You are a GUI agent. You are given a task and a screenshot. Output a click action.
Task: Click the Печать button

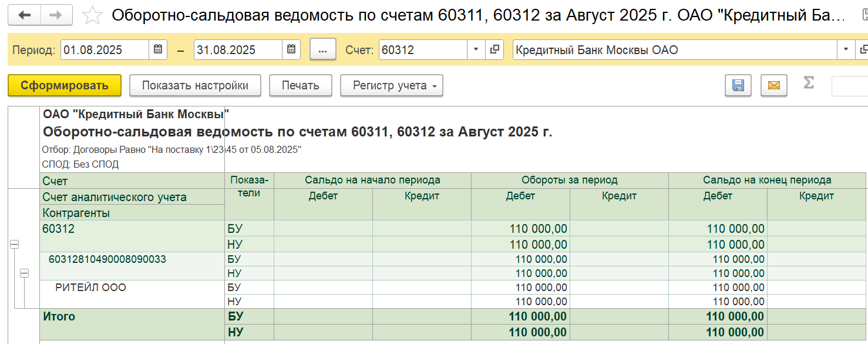pos(300,86)
